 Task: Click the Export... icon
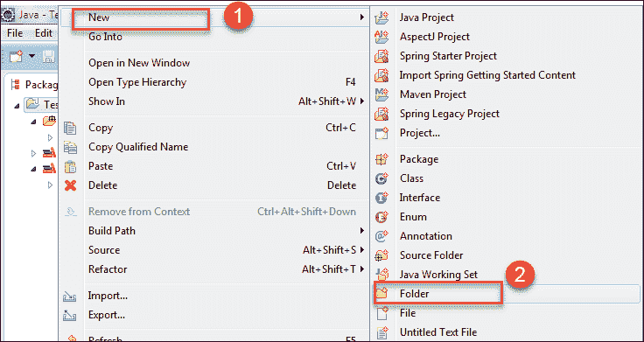[71, 315]
